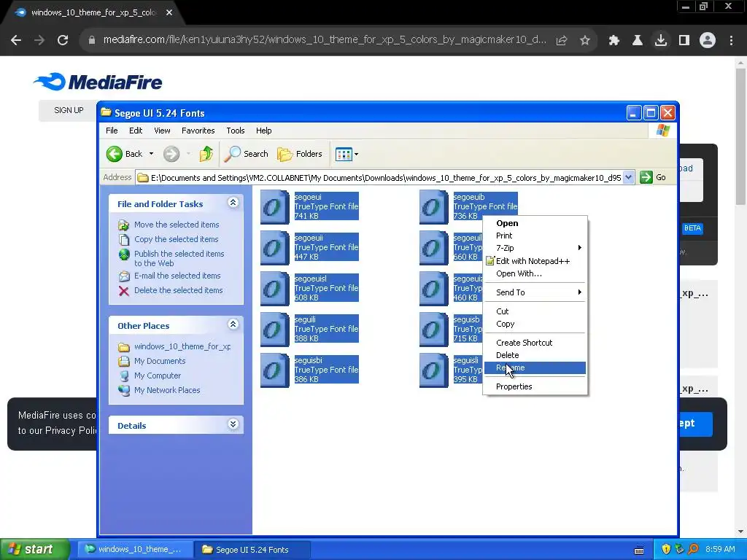Click MediaFire SIGN UP button
The image size is (747, 560).
pos(69,110)
